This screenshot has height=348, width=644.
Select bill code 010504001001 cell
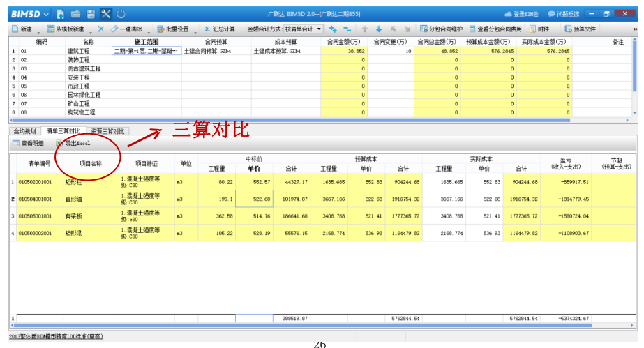40,199
